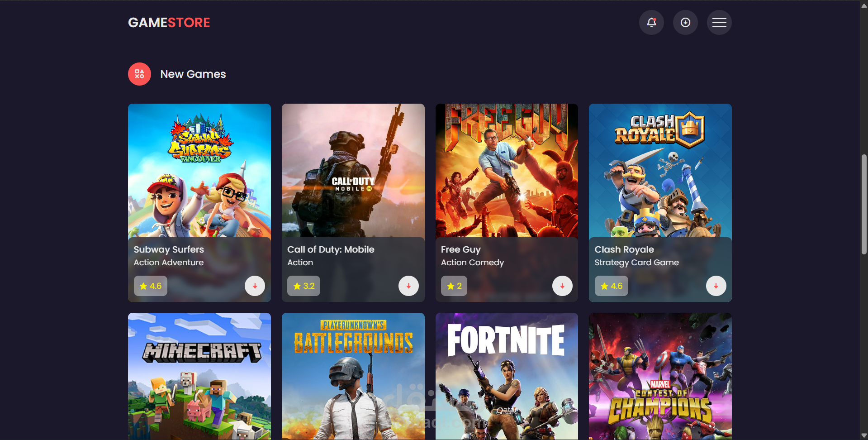Image resolution: width=868 pixels, height=440 pixels.
Task: Select the Free Guy poster thumbnail
Action: coord(507,171)
